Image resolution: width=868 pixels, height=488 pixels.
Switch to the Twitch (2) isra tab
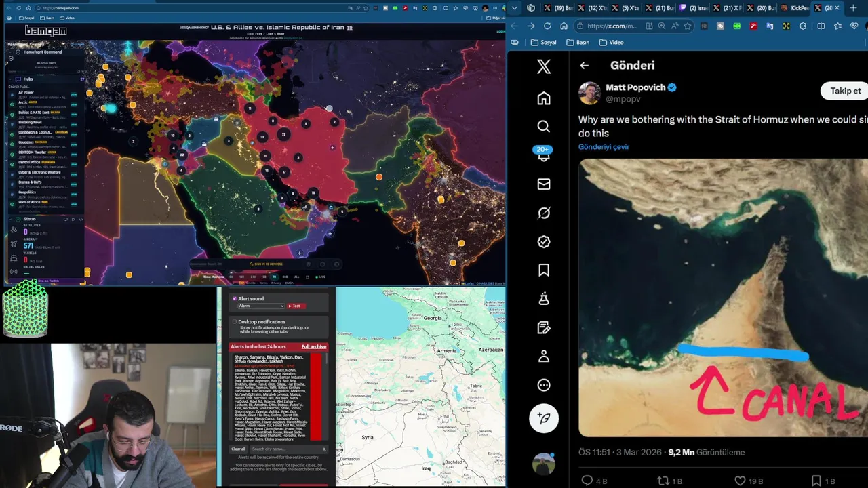[x=692, y=8]
